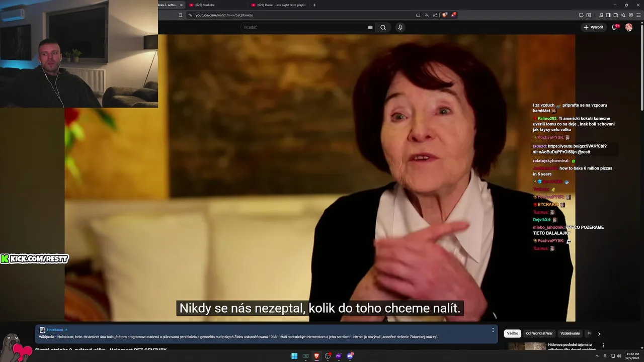This screenshot has width=644, height=362.
Task: Open YouTube notifications bell
Action: [614, 27]
